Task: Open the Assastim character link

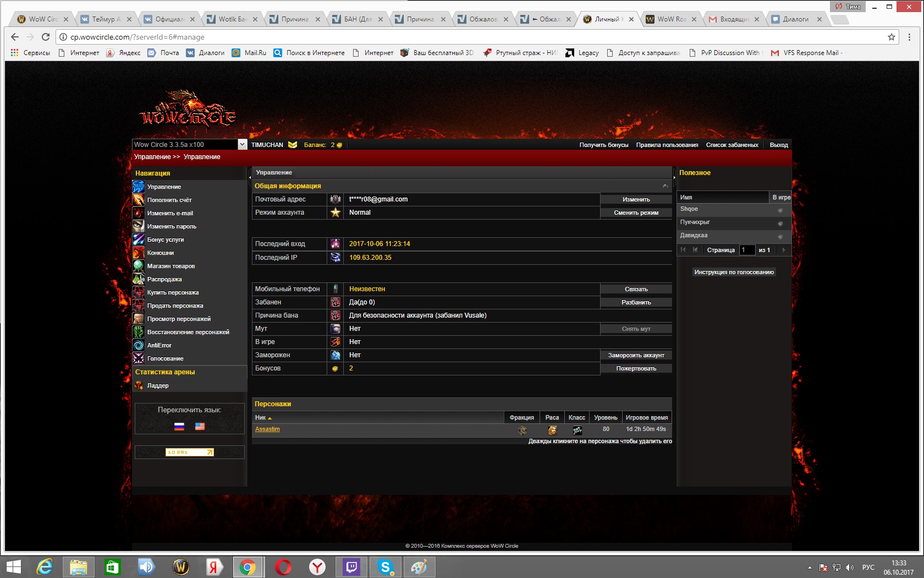Action: 267,429
